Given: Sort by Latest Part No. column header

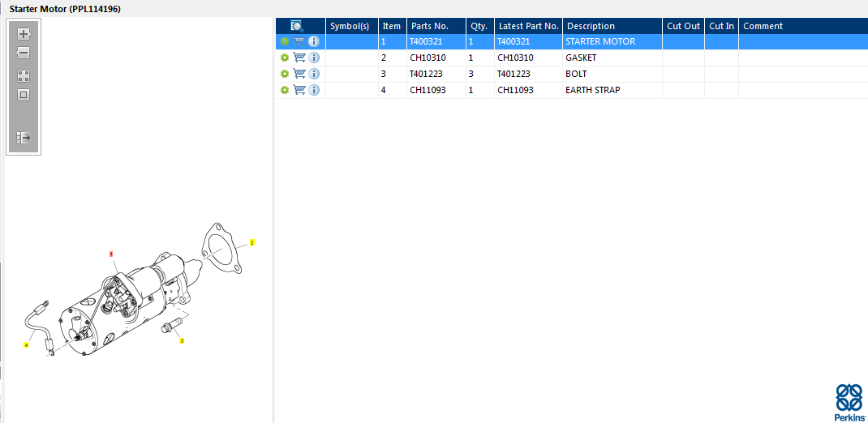Looking at the screenshot, I should click(x=529, y=26).
